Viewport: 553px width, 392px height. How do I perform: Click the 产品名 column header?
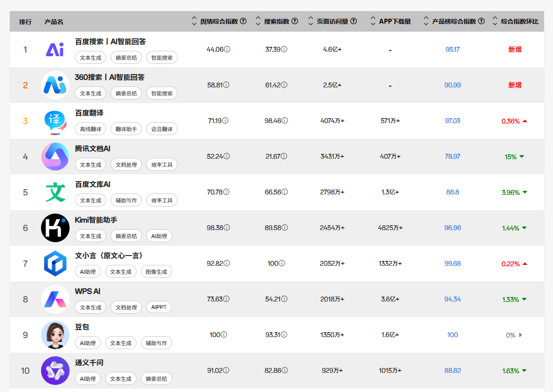[54, 22]
